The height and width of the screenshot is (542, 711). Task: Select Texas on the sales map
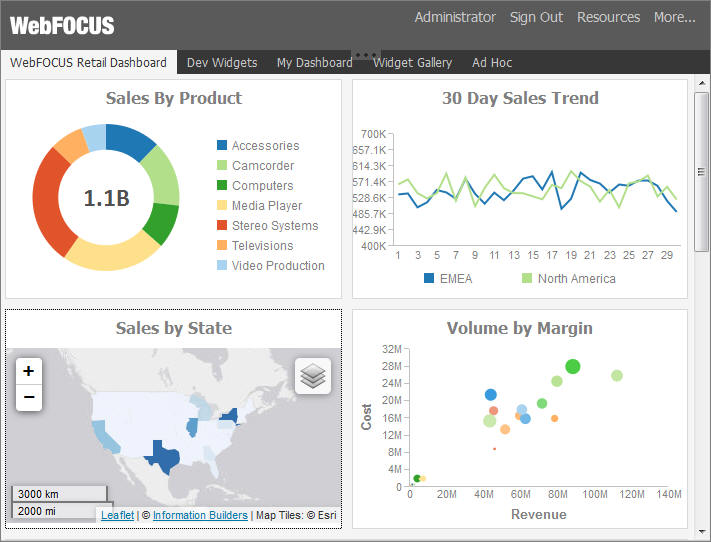[x=163, y=456]
